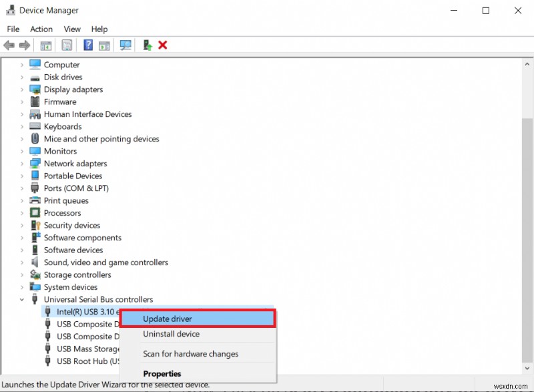The height and width of the screenshot is (392, 534).
Task: Show the action pane toolbar icon
Action: click(105, 45)
